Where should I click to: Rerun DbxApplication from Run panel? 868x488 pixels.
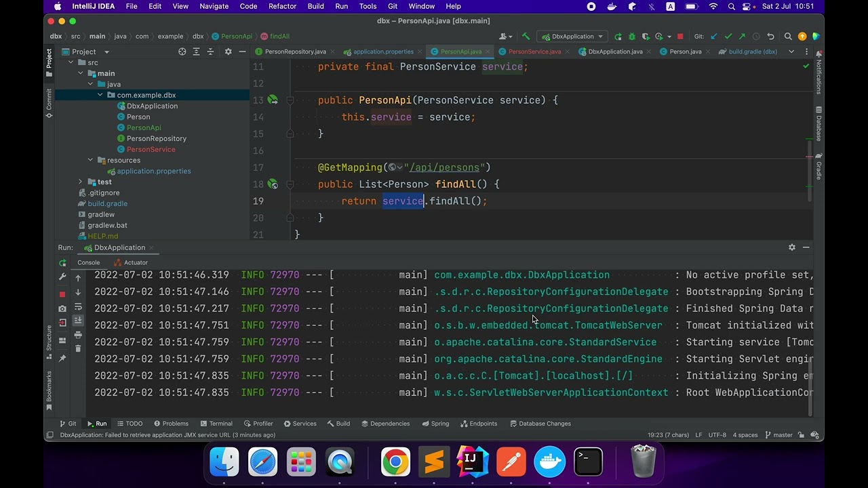point(62,263)
